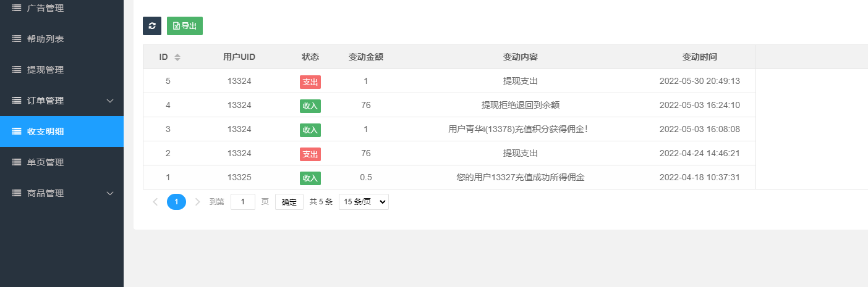
Task: Click 提现支出 text in row ID 2
Action: pyautogui.click(x=521, y=153)
